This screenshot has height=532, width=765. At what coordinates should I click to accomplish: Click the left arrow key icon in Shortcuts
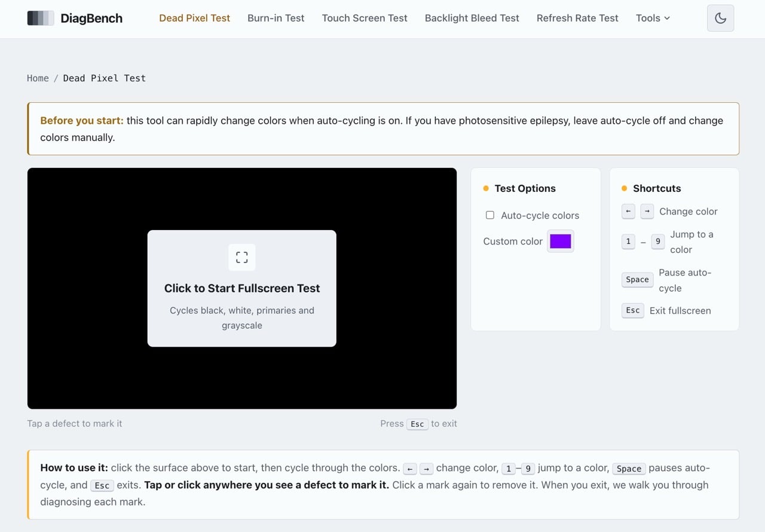tap(628, 211)
